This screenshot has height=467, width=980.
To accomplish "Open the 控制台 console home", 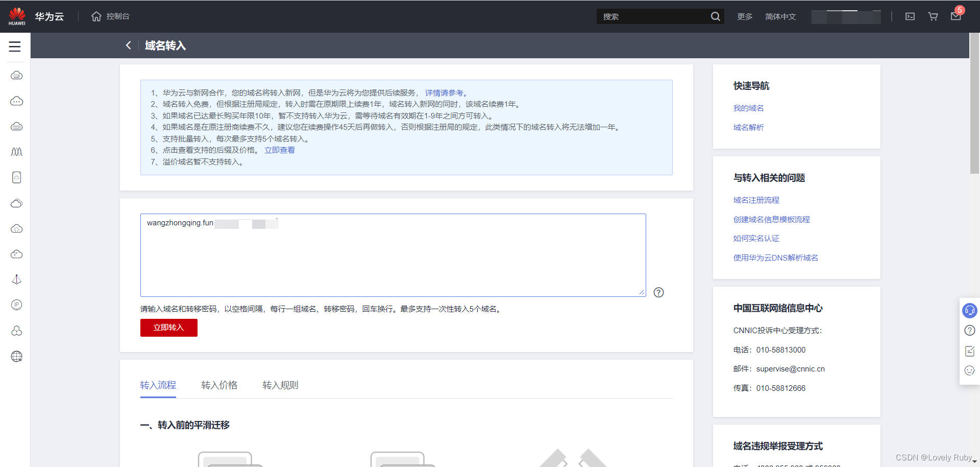I will (x=110, y=16).
